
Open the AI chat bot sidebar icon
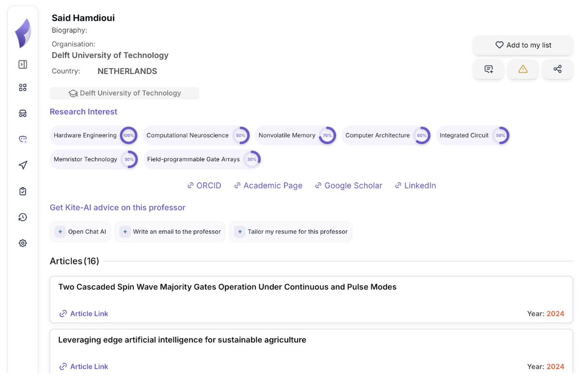click(x=23, y=139)
